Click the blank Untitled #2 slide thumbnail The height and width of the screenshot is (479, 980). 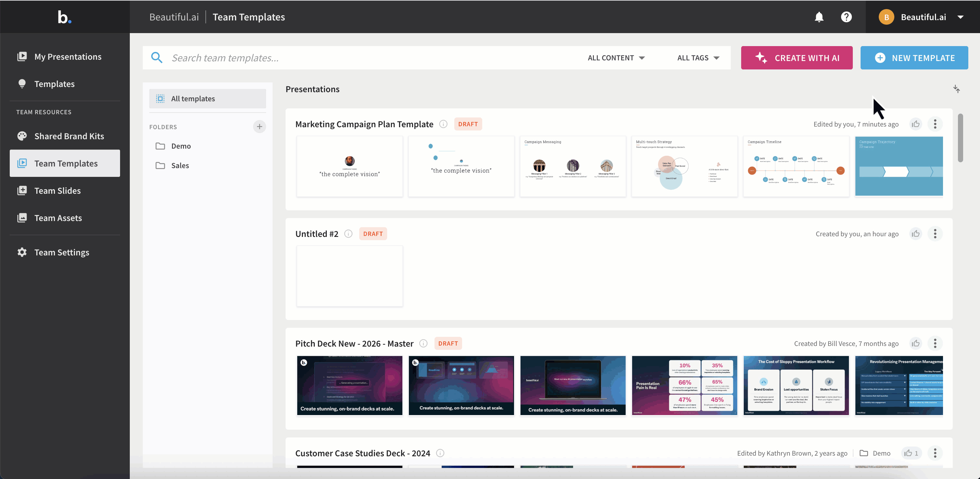coord(349,276)
